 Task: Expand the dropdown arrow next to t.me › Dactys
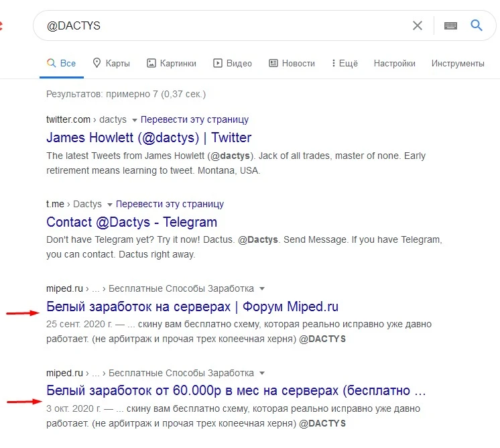(x=110, y=205)
